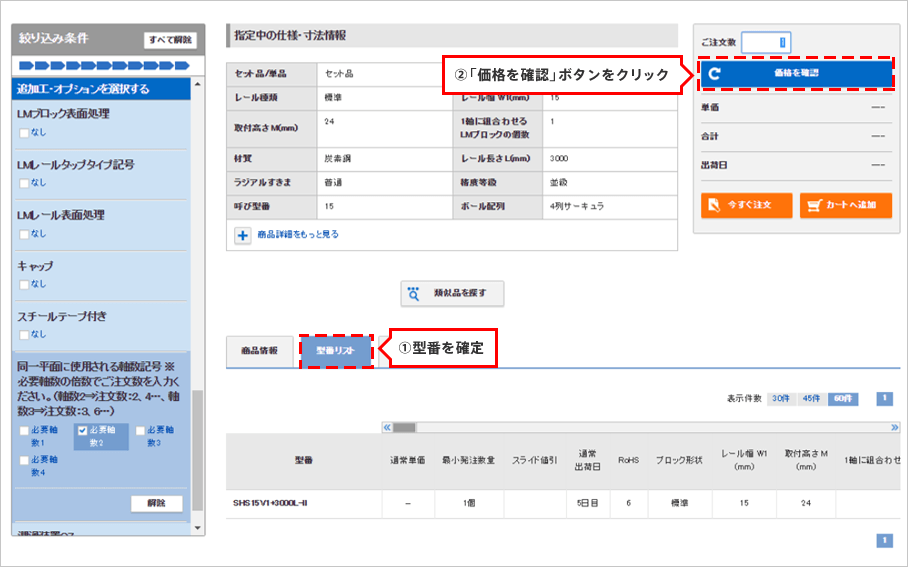Set display count to 30件
908x568 pixels.
(780, 399)
